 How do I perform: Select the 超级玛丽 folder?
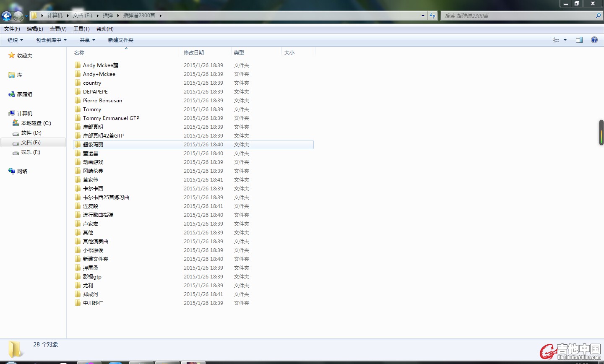click(93, 145)
